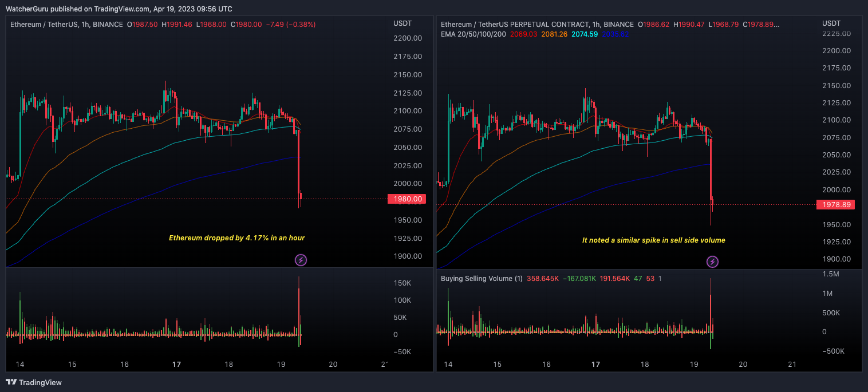The image size is (868, 392).
Task: Click the red L1968.79 low value on perpetual chart
Action: coord(724,25)
